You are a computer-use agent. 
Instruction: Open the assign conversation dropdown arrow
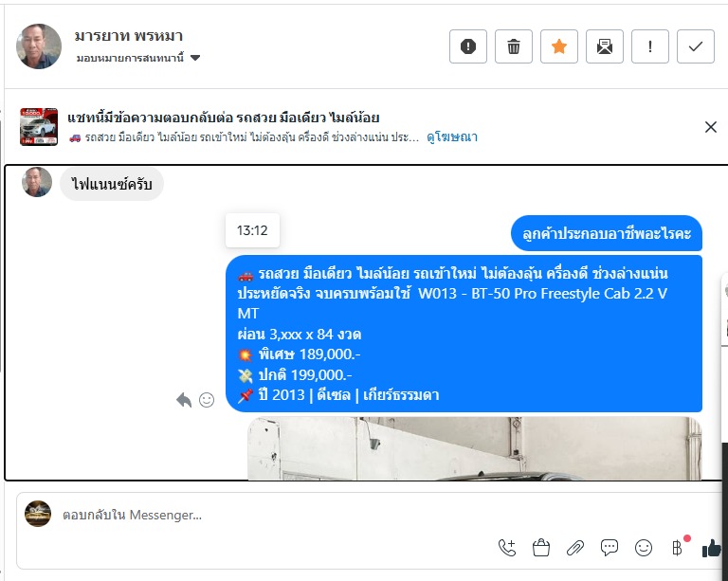point(195,58)
